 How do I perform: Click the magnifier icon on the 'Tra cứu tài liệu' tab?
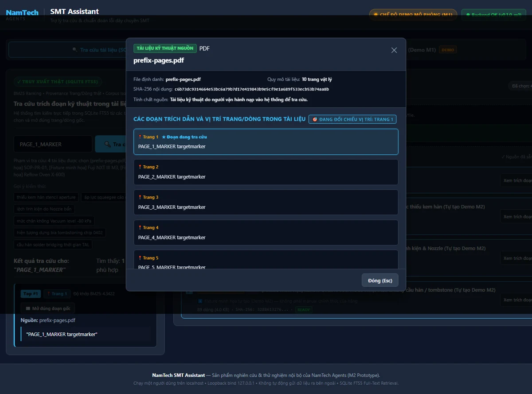click(74, 50)
